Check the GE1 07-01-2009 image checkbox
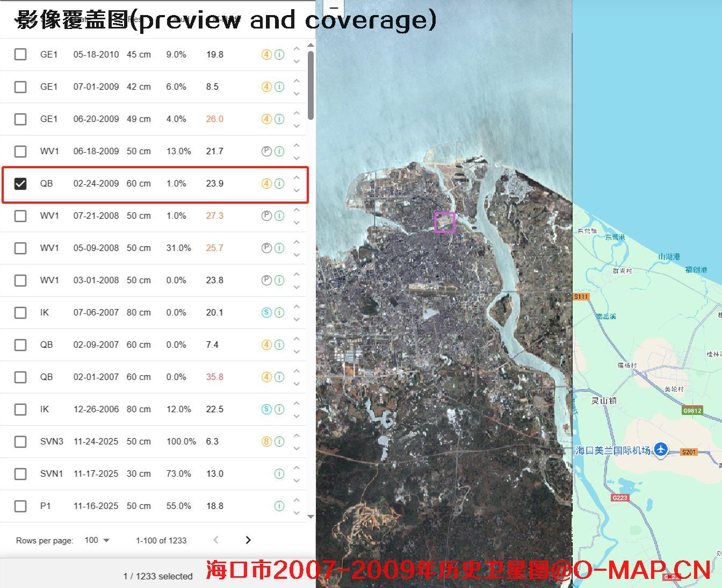 coord(20,87)
